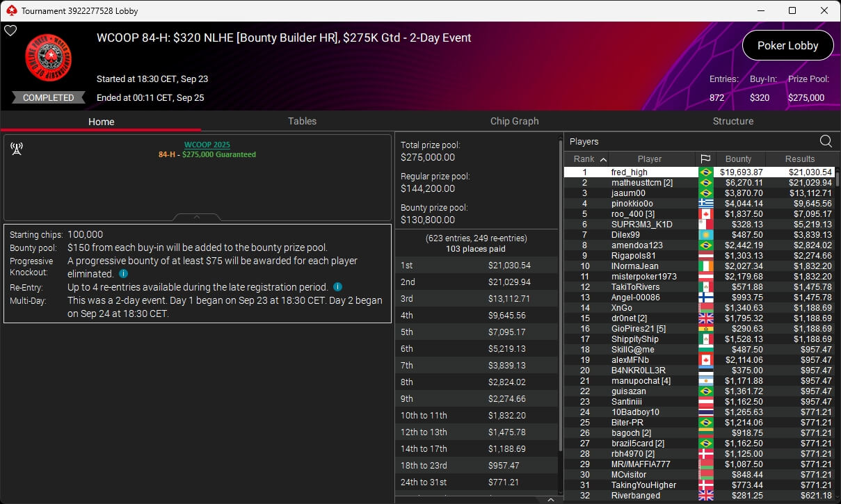Click the red WCOOP tournament logo

pyautogui.click(x=49, y=60)
